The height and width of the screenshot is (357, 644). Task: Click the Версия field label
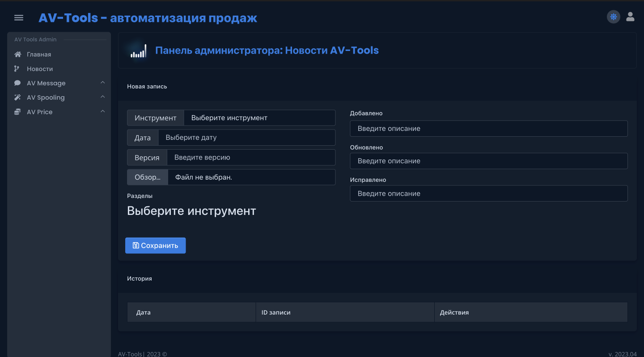(x=147, y=157)
